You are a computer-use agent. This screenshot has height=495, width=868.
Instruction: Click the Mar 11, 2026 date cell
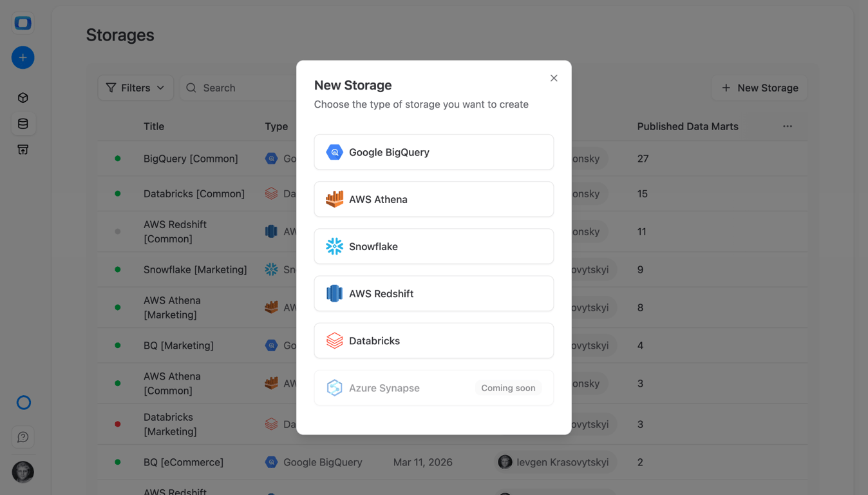(x=422, y=462)
